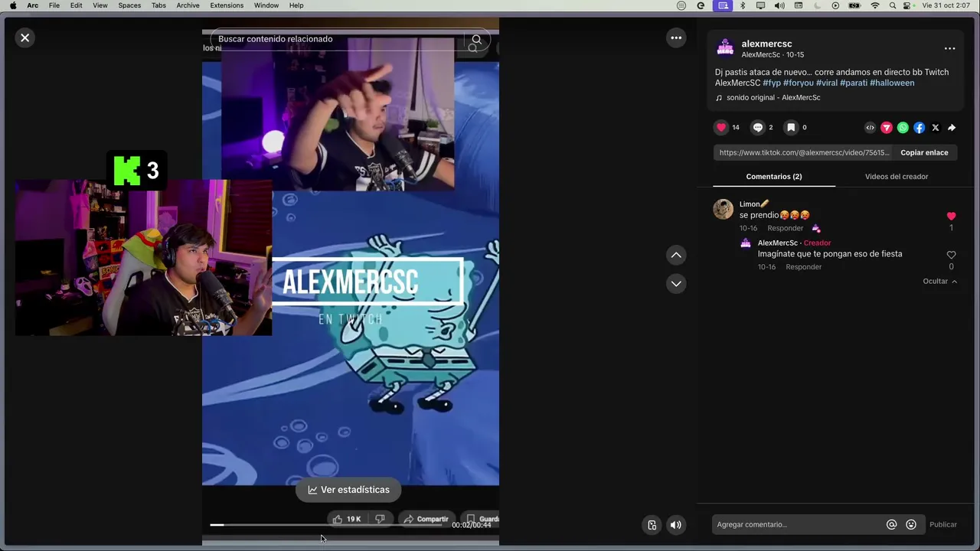This screenshot has height=551, width=980.
Task: Open the File menu
Action: [x=54, y=5]
